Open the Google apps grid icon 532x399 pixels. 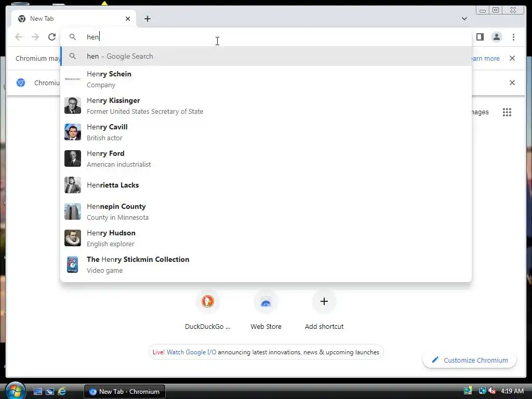pos(507,112)
